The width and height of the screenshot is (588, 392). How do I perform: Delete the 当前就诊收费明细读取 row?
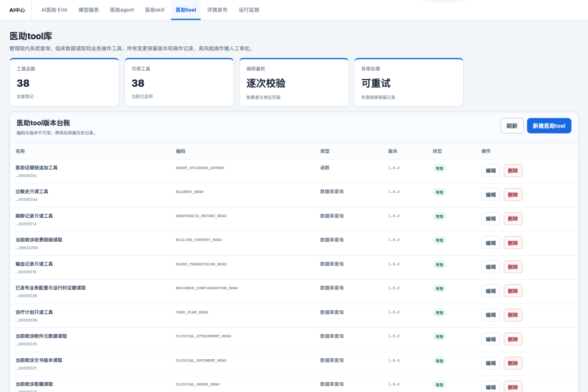pyautogui.click(x=513, y=243)
